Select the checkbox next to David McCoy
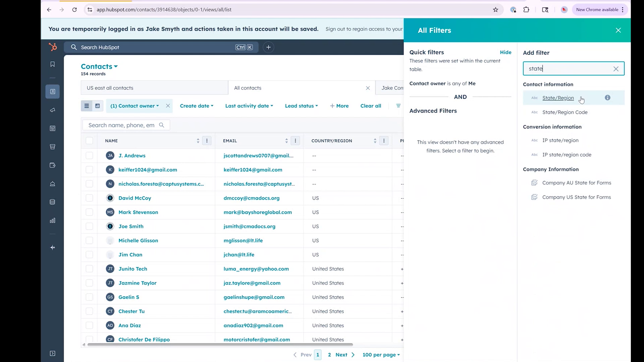The height and width of the screenshot is (362, 644). 89,198
